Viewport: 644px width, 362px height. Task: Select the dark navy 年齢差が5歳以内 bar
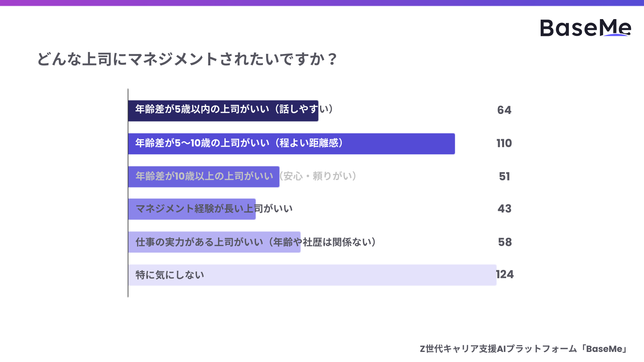pos(223,111)
